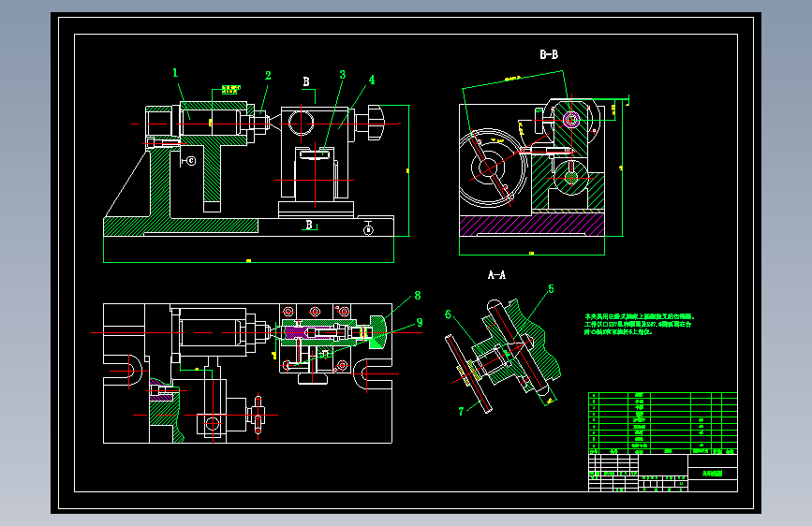The image size is (812, 526).
Task: Click the parts list table
Action: point(662,423)
